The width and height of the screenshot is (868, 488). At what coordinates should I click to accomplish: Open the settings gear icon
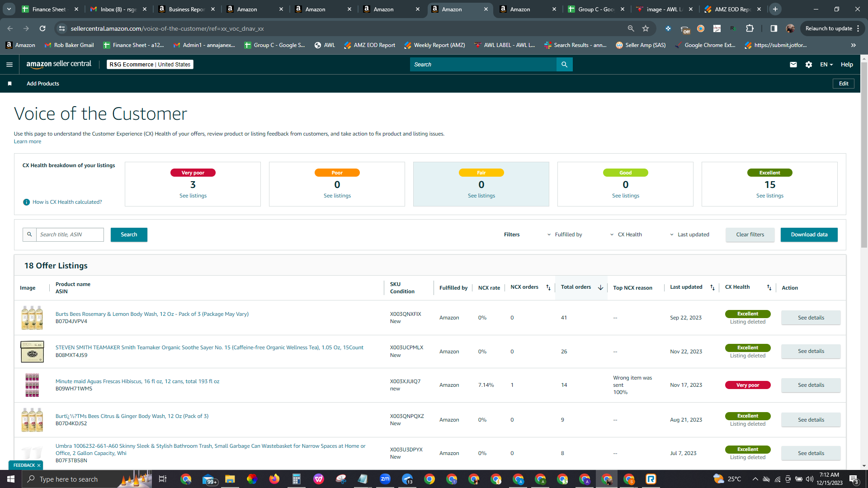(809, 65)
